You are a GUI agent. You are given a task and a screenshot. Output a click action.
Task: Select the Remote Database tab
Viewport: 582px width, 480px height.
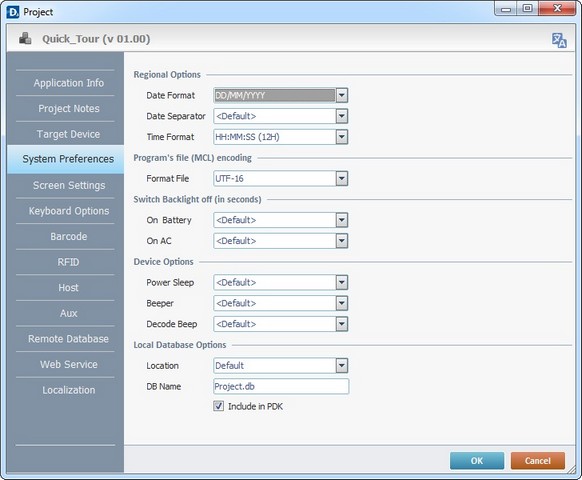69,339
